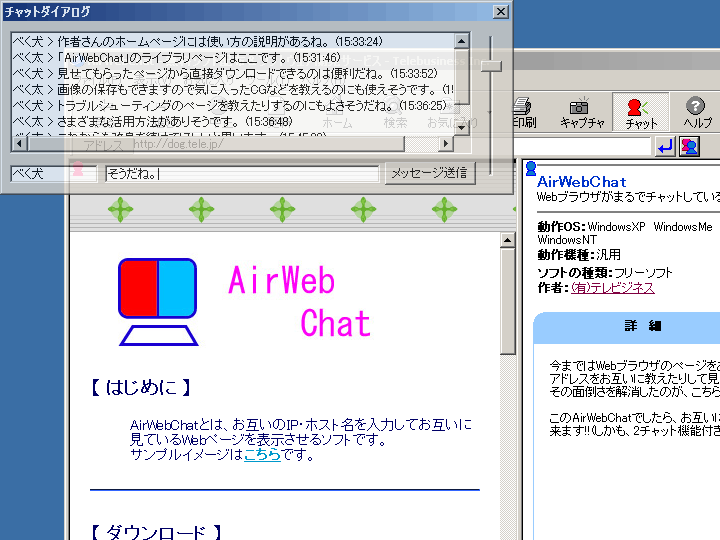This screenshot has width=720, height=540.
Task: Click the AirWebChat computer logo image
Action: point(158,302)
